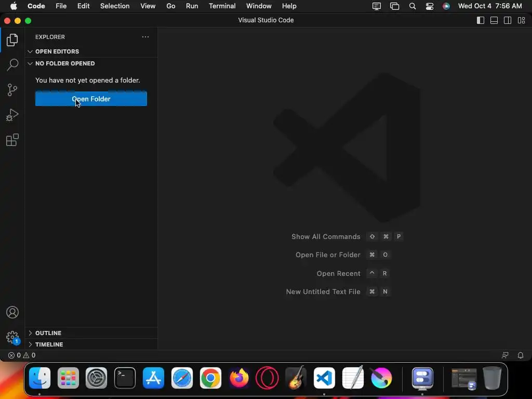Open the Explorer view in activity bar
Image resolution: width=532 pixels, height=399 pixels.
[12, 40]
